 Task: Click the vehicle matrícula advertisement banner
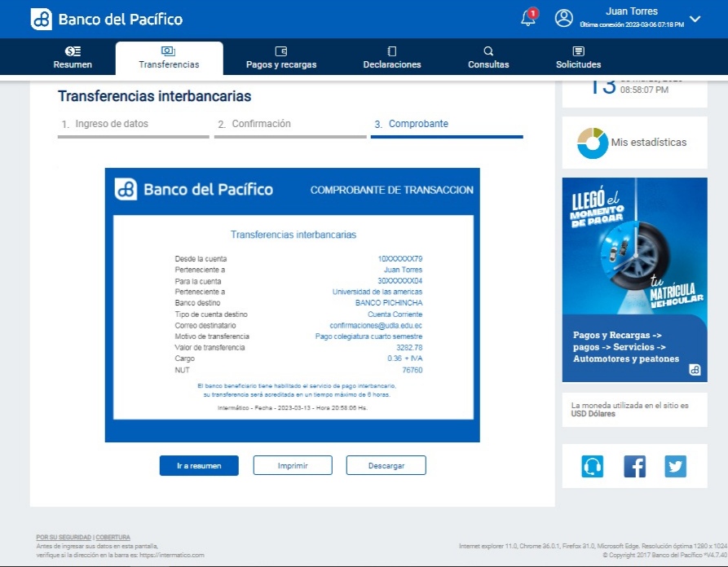point(634,279)
